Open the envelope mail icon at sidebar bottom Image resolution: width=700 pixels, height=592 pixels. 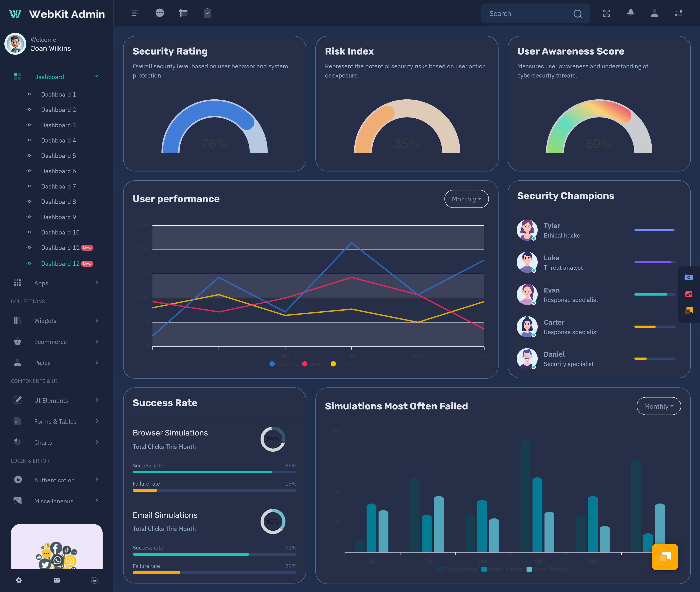click(x=57, y=580)
